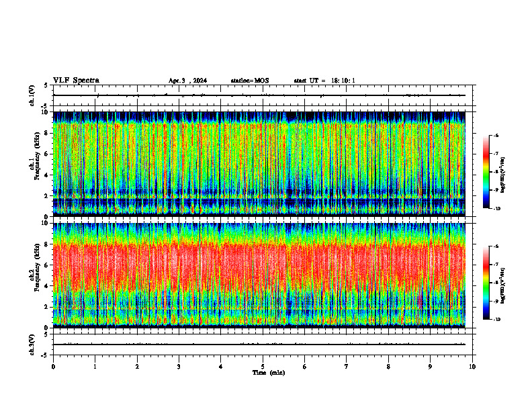Click the "10" tick on the time axis

tap(472, 367)
